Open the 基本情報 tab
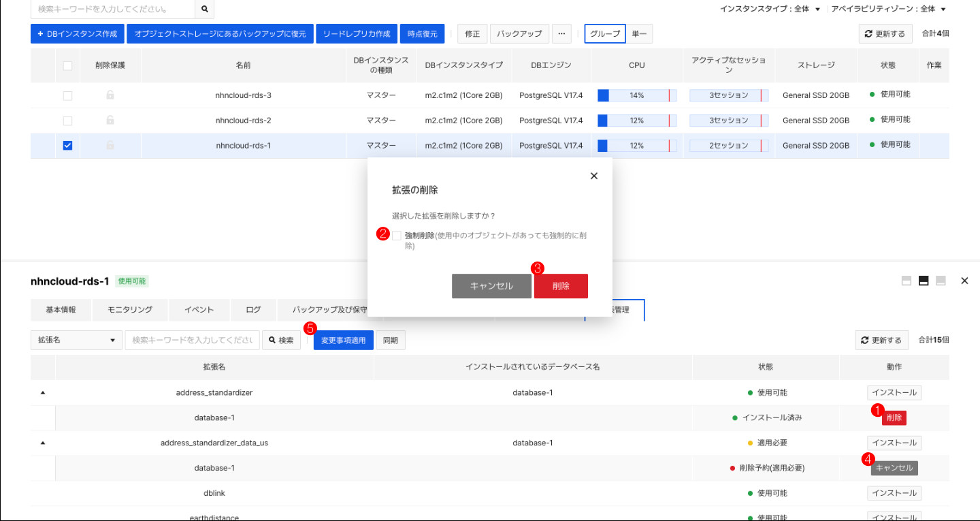980x521 pixels. point(61,309)
